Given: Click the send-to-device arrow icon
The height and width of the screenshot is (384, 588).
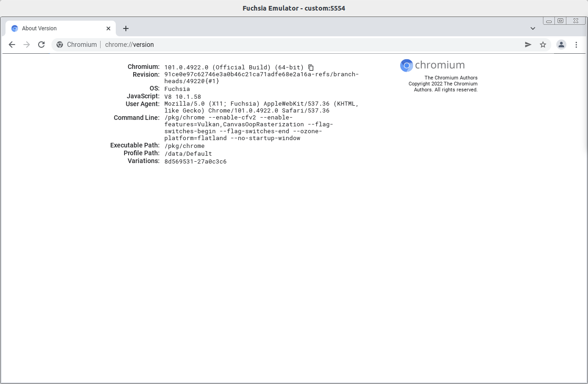Looking at the screenshot, I should (528, 45).
